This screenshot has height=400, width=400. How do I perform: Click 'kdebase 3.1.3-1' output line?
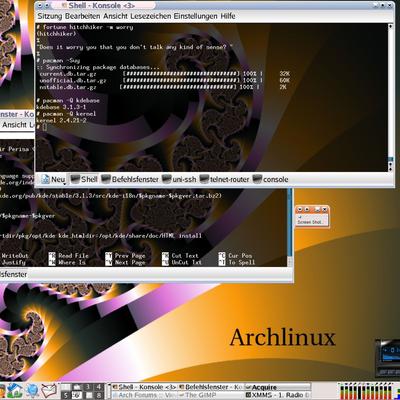coord(61,107)
